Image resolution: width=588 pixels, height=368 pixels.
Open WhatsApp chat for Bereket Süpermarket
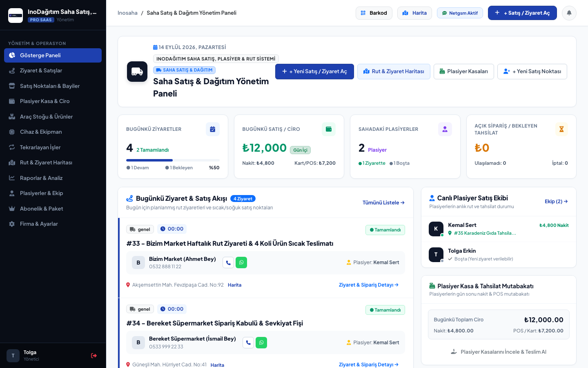click(x=261, y=343)
